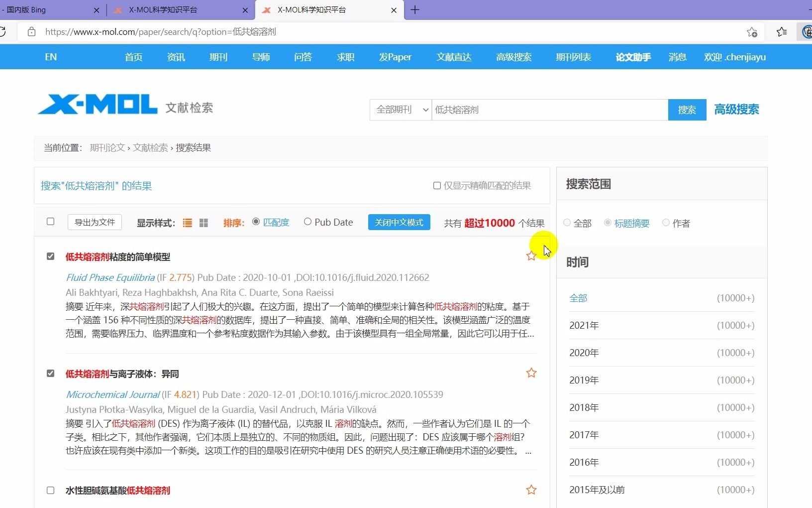Click the X-MOL logo
Image resolution: width=812 pixels, height=508 pixels.
tap(98, 105)
